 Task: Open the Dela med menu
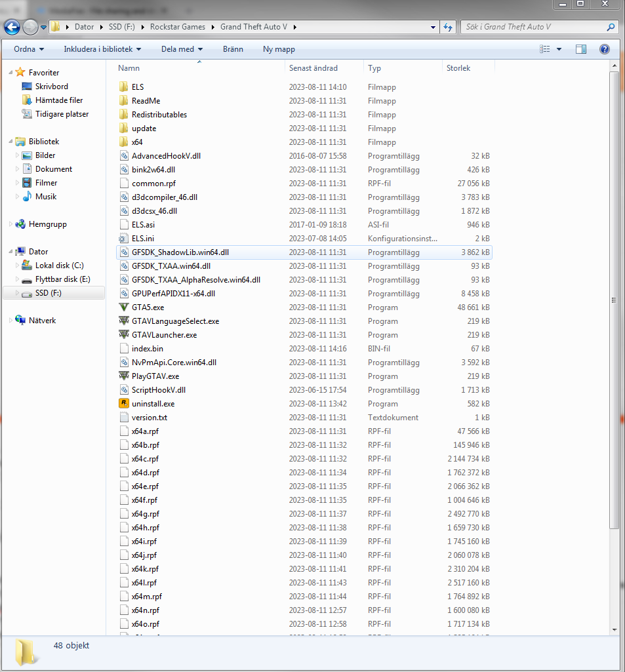click(182, 49)
